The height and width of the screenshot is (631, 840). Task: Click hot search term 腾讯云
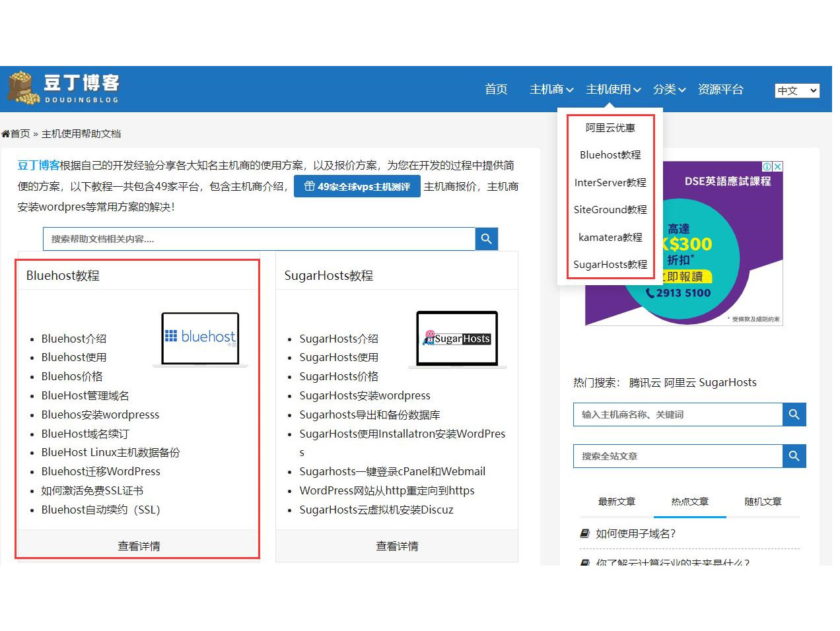[x=645, y=382]
